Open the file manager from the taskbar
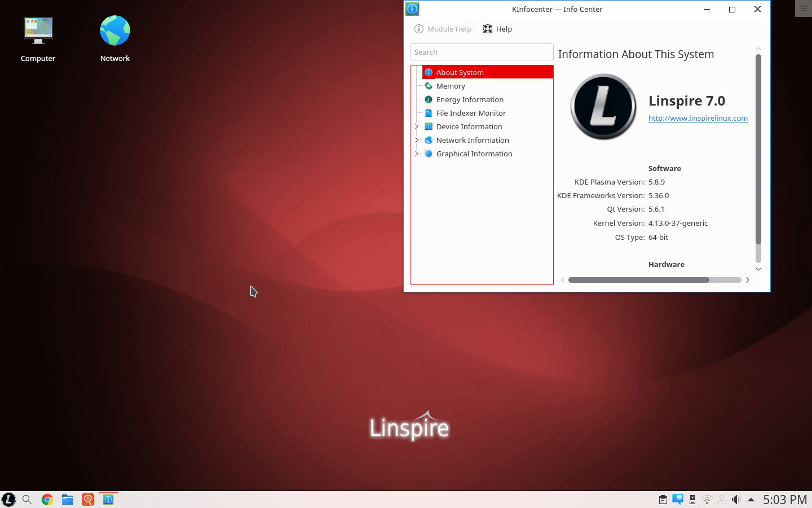The width and height of the screenshot is (812, 508). click(68, 500)
